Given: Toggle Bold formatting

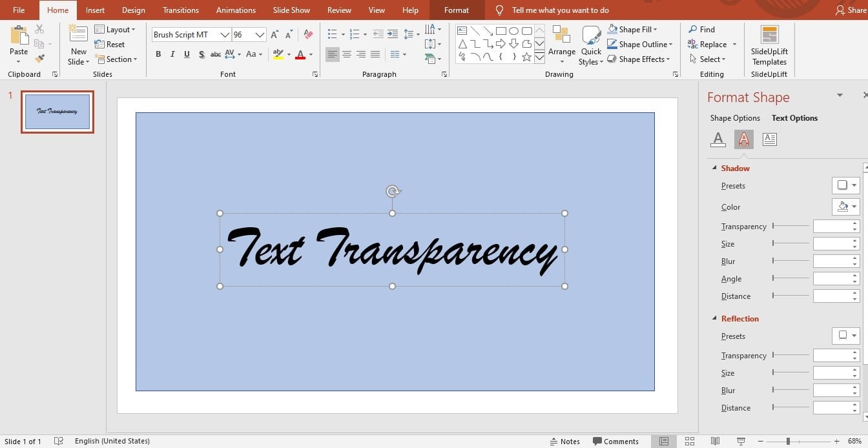Looking at the screenshot, I should [158, 55].
